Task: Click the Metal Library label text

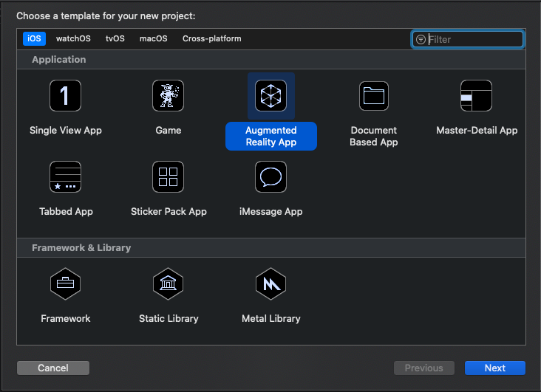Action: tap(270, 318)
